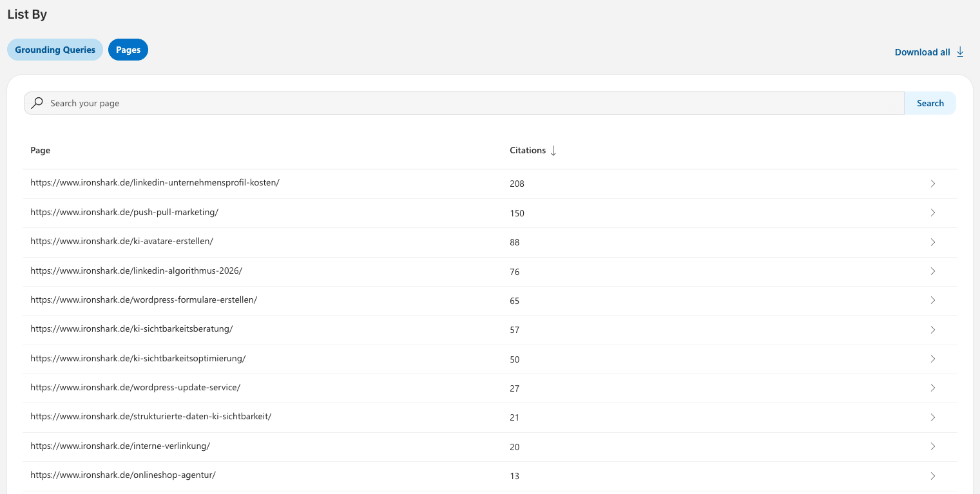Viewport: 980px width, 494px height.
Task: Open the ki-avatare-erstellen page URL
Action: coord(122,241)
